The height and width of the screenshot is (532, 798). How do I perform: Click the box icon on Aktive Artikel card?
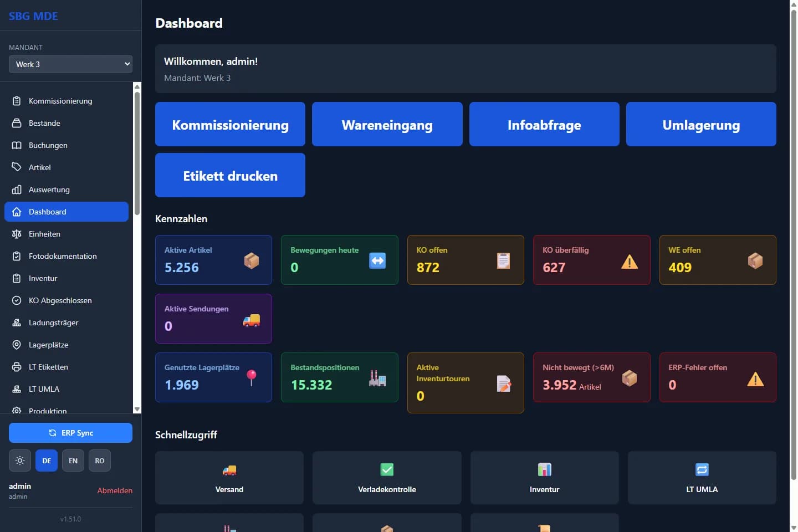point(252,260)
